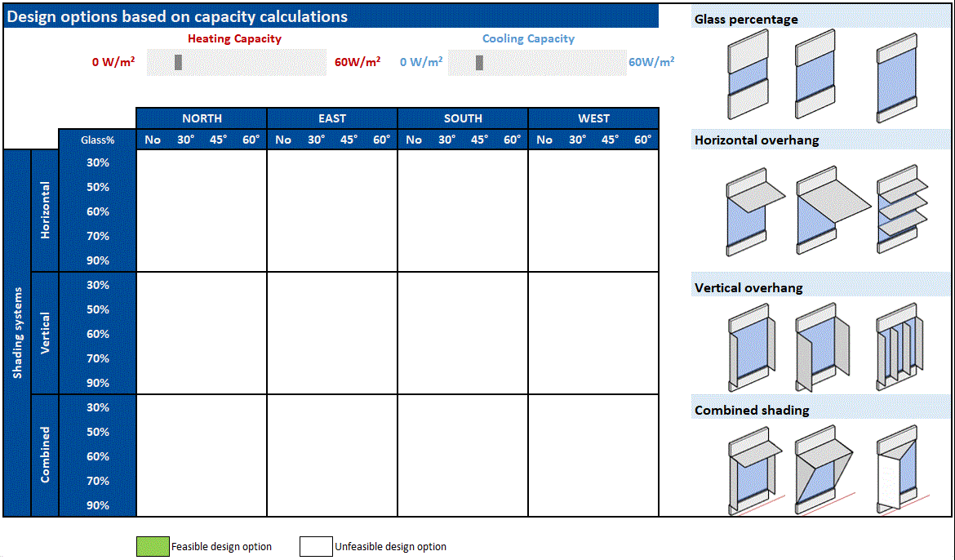
Task: Click the largest glass percentage facade icon
Action: pos(897,74)
